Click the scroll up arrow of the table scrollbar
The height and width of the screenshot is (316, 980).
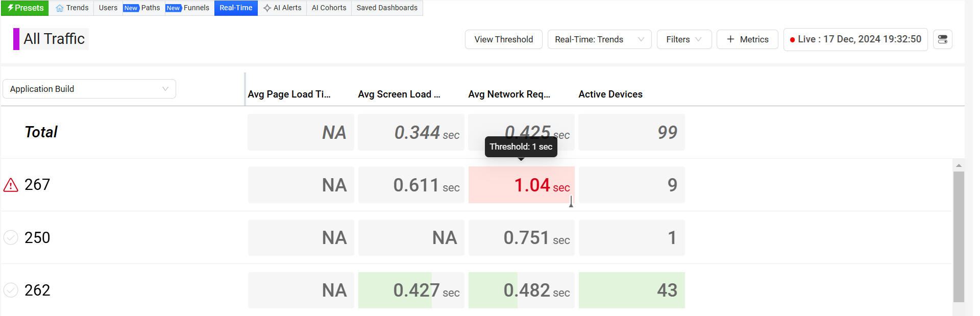click(x=959, y=165)
